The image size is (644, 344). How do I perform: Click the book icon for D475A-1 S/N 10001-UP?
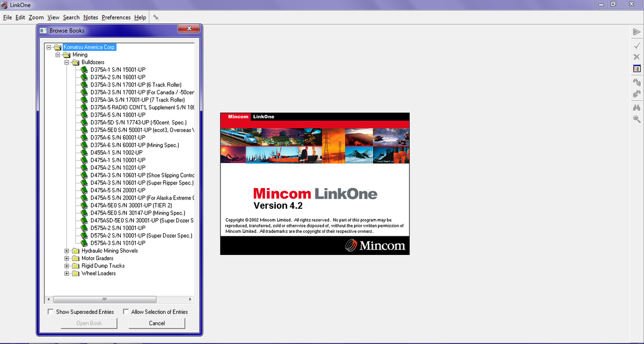85,160
